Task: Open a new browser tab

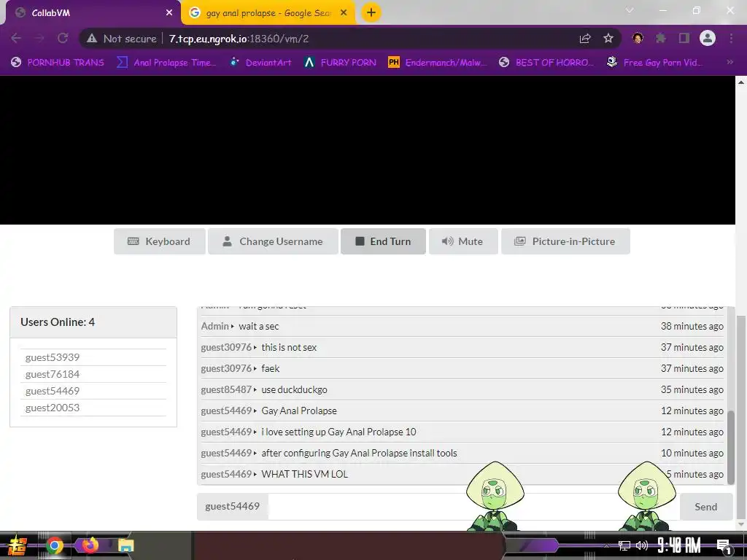Action: click(371, 12)
